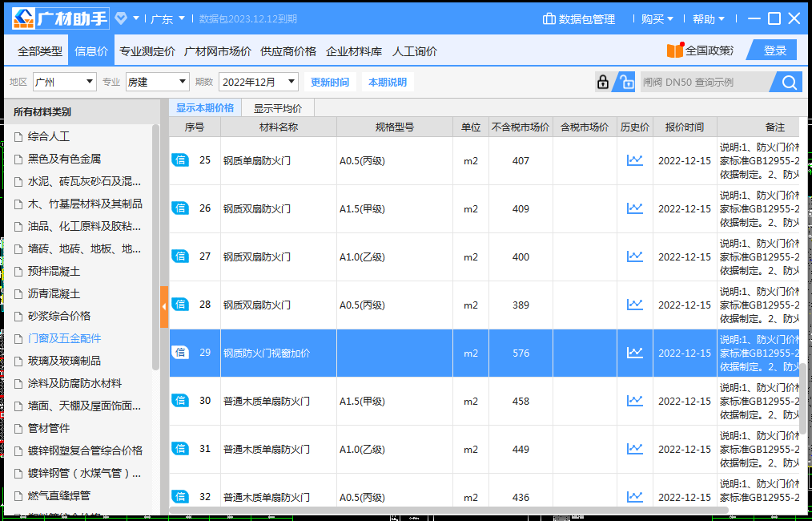Screen dimensions: 812x521
Task: Click the closed padlock lock icon
Action: 602,82
